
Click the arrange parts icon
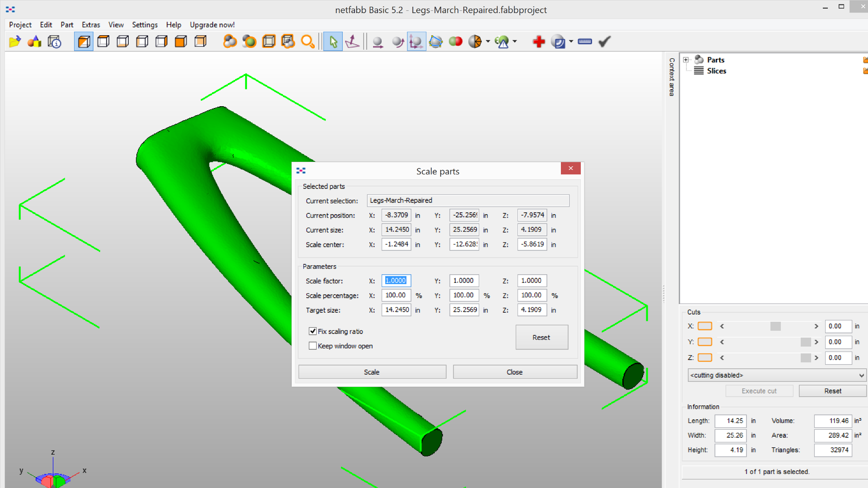(436, 42)
